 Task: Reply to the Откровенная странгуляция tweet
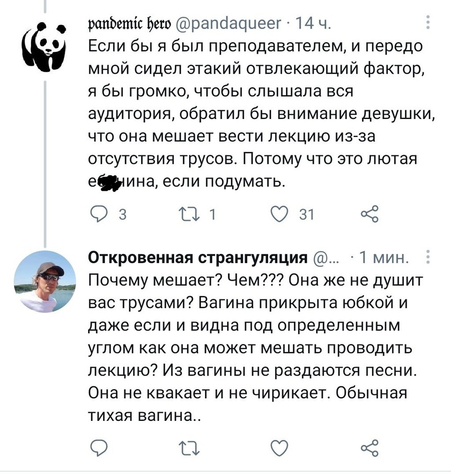(97, 448)
